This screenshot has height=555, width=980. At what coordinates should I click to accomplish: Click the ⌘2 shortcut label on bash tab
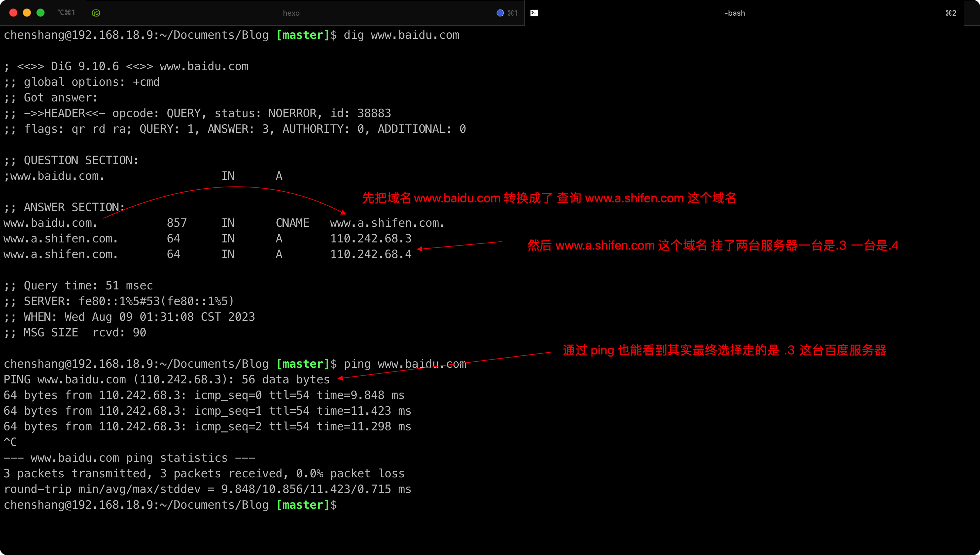pos(950,13)
